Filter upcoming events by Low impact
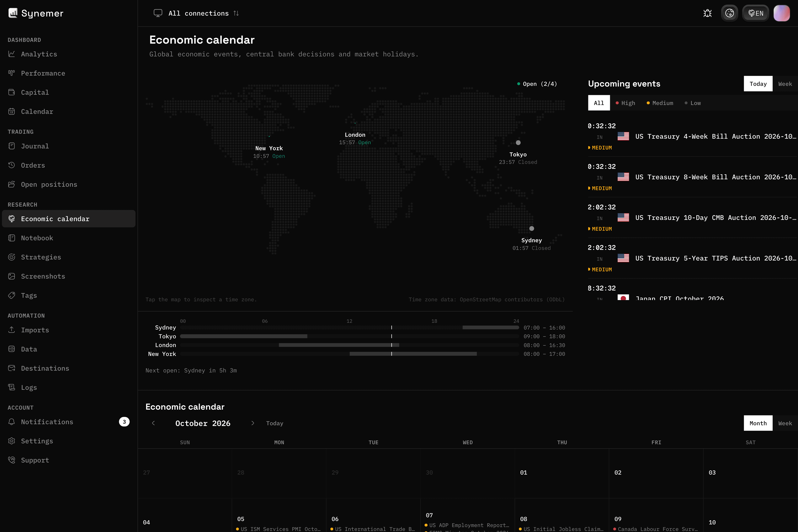Image resolution: width=798 pixels, height=532 pixels. [693, 103]
